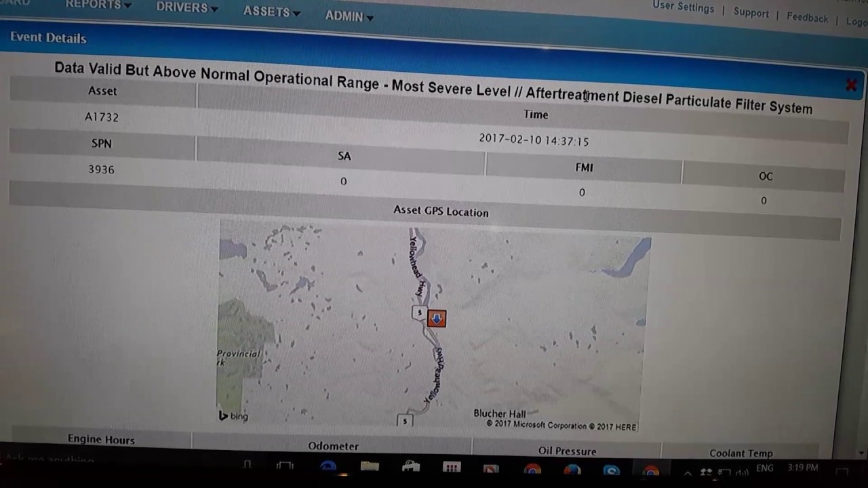Click the Feedback link

pyautogui.click(x=807, y=17)
